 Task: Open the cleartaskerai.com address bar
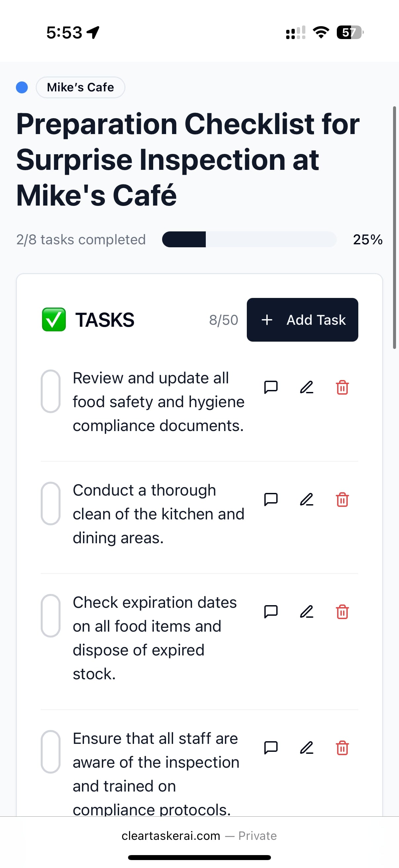click(170, 835)
